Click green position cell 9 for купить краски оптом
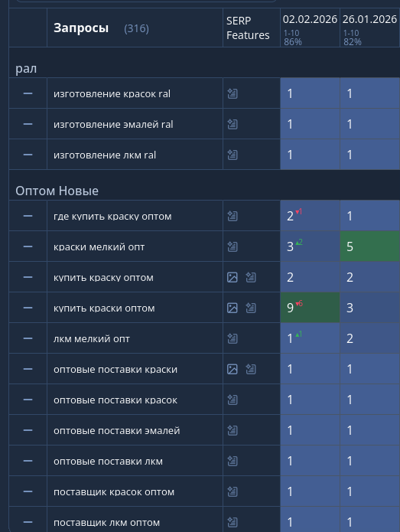The height and width of the screenshot is (532, 400). point(310,308)
